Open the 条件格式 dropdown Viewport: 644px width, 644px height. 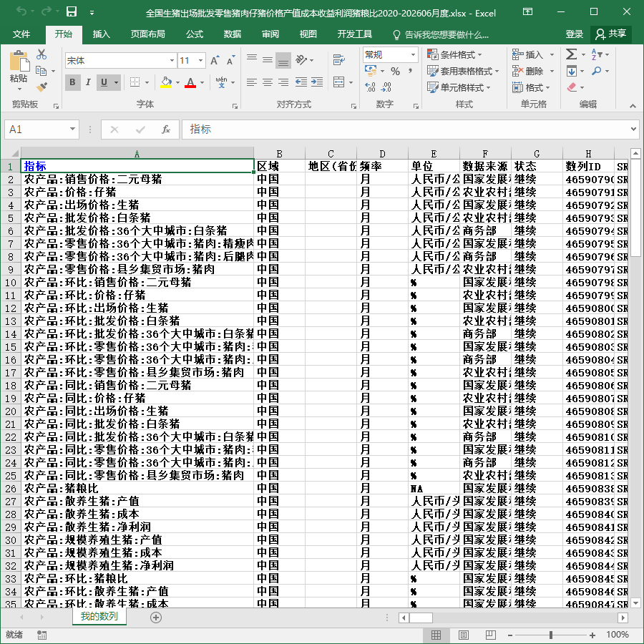point(454,54)
